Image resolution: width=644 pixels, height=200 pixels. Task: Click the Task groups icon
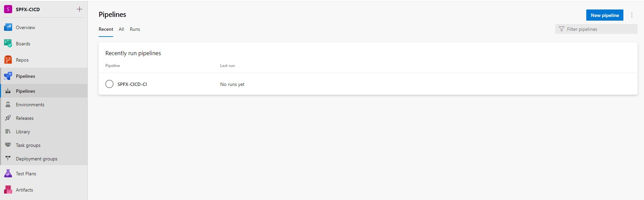pos(8,145)
